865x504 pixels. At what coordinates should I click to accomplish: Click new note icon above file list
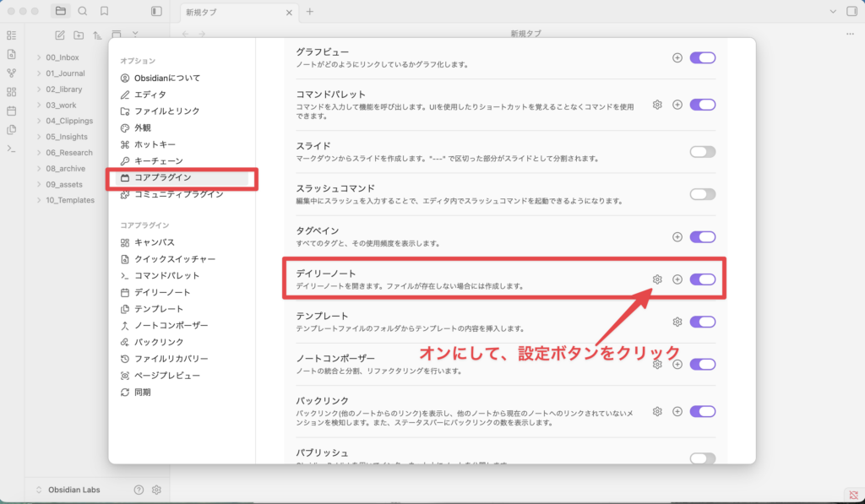[x=60, y=35]
